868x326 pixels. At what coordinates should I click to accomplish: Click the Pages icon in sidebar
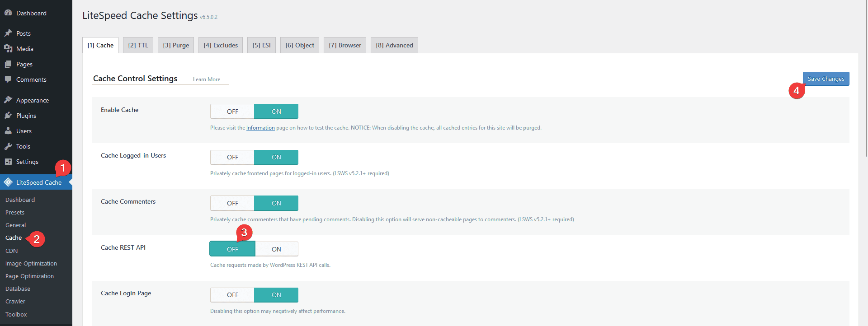(x=8, y=64)
